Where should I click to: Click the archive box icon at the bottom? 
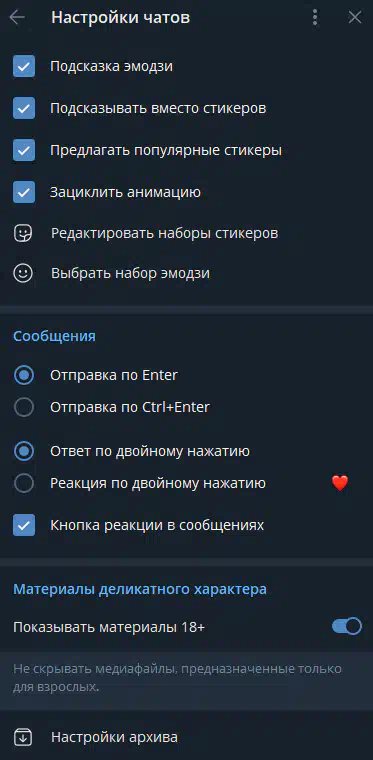point(23,738)
